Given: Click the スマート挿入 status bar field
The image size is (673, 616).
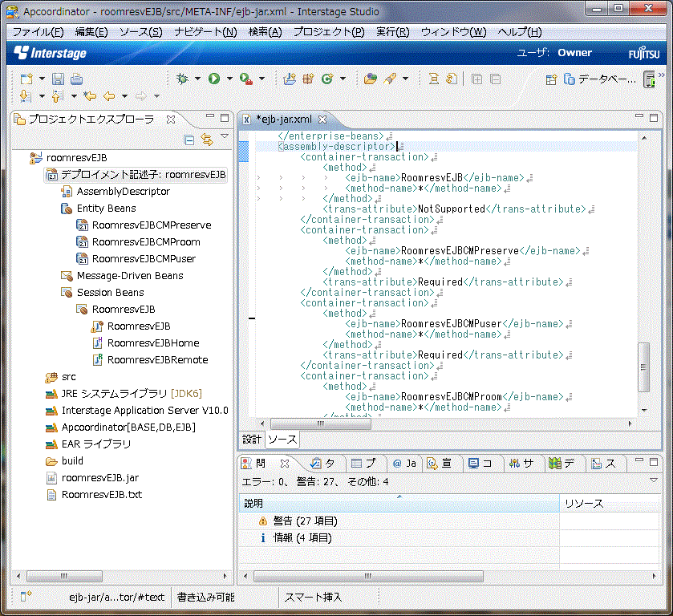Looking at the screenshot, I should (313, 597).
